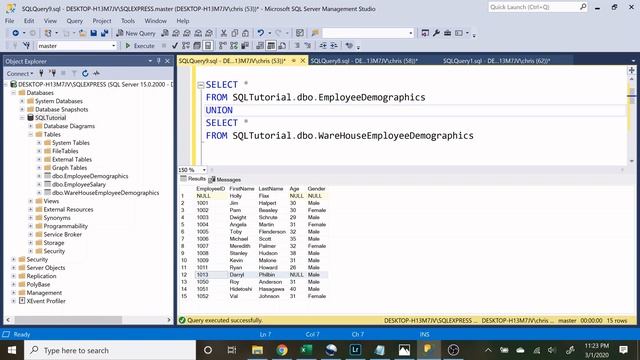The width and height of the screenshot is (640, 360).
Task: Open Excel from the taskbar
Action: coord(306,350)
